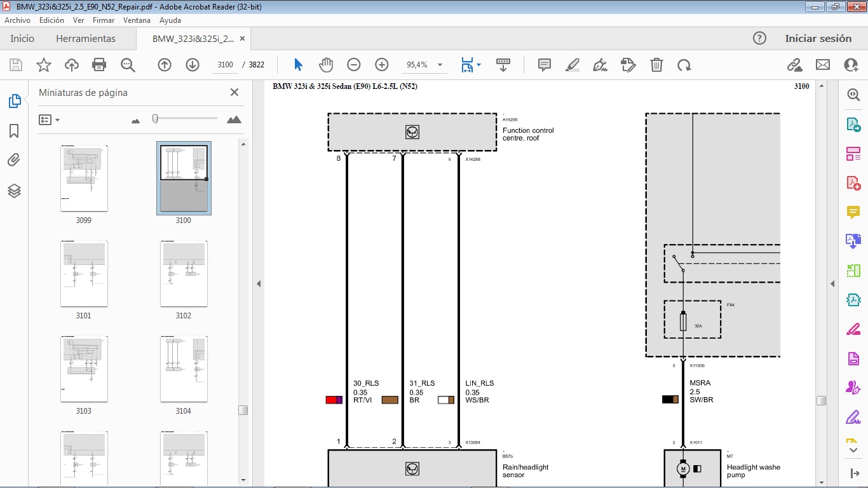868x488 pixels.
Task: Select the arrow selection tool
Action: (299, 65)
